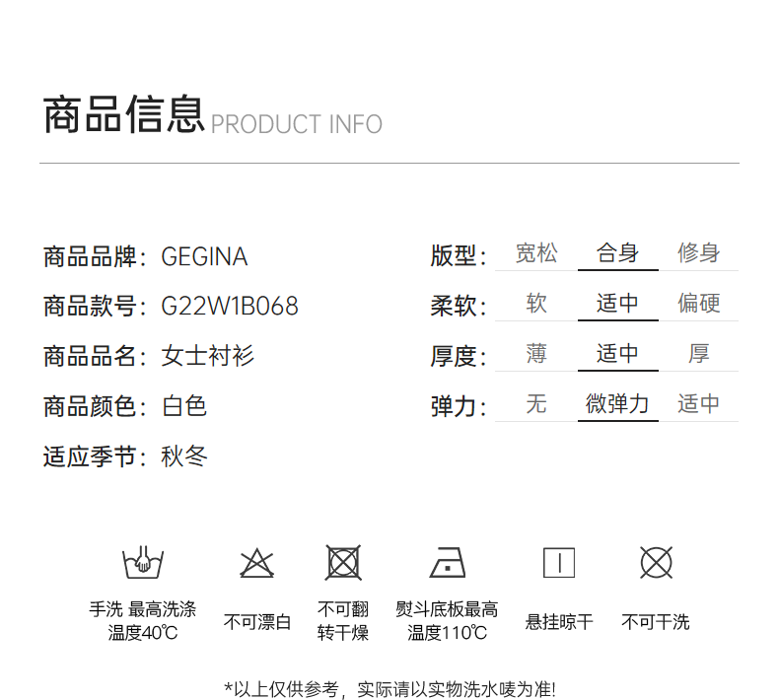Click the do not bleach triangle icon
Screen dimensions: 779x700
pyautogui.click(x=257, y=563)
